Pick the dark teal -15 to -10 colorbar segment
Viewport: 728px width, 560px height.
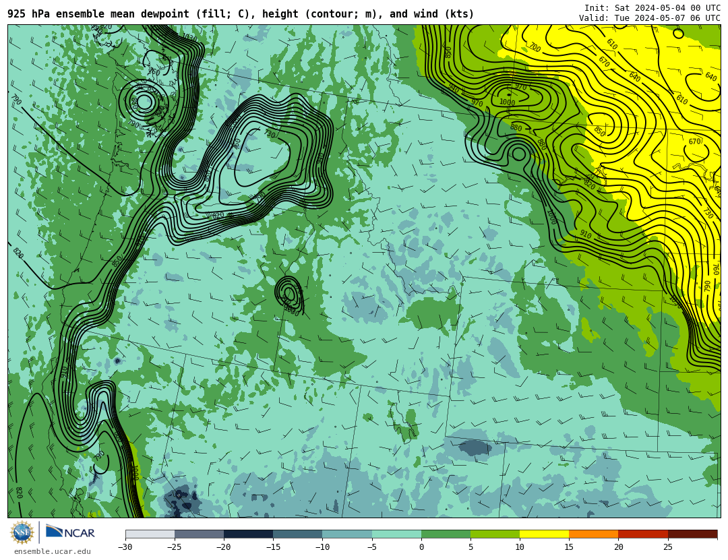point(298,534)
